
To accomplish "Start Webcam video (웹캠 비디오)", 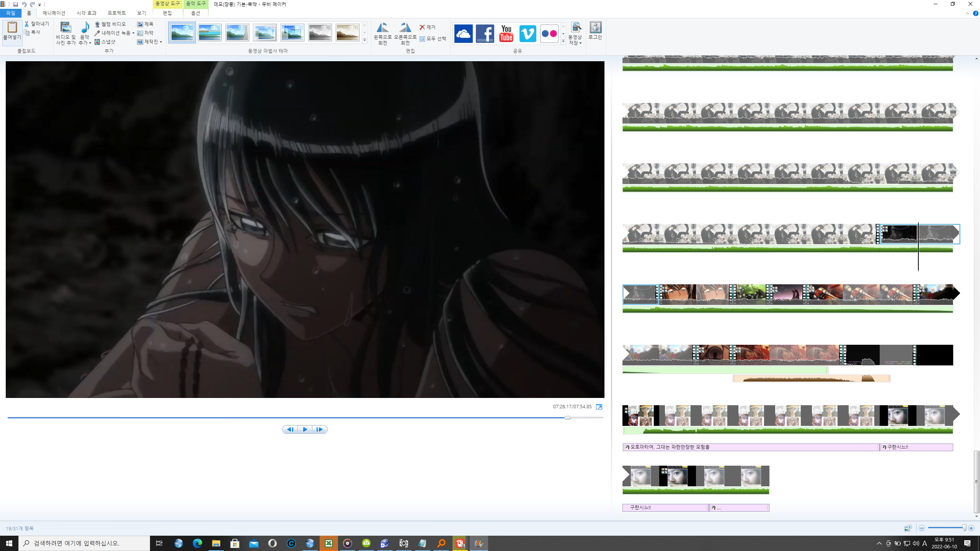I will [110, 24].
